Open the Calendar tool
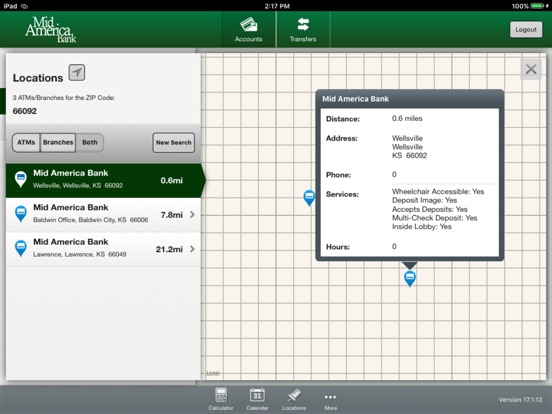This screenshot has height=414, width=552. pyautogui.click(x=257, y=399)
